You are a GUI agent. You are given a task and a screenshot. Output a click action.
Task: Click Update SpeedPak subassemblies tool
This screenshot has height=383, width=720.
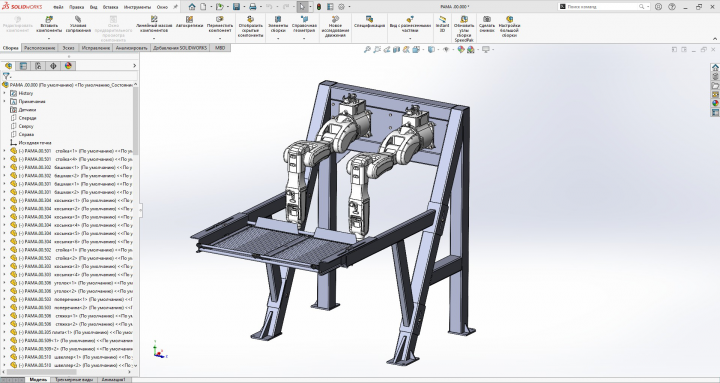click(464, 29)
